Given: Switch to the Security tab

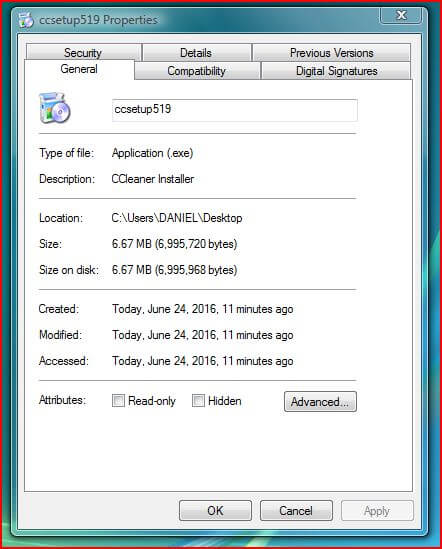Looking at the screenshot, I should point(83,53).
